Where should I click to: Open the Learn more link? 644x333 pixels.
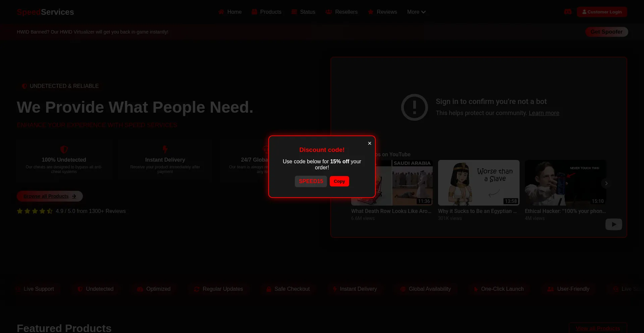(x=544, y=113)
